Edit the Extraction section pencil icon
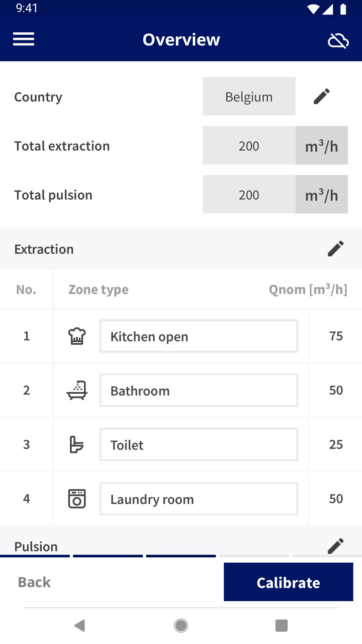362x644 pixels. click(x=336, y=249)
